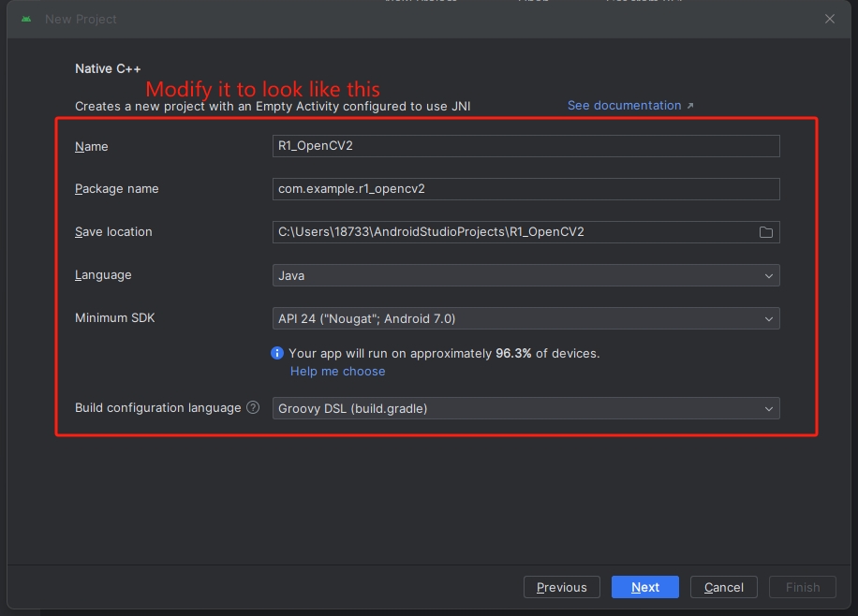Open the Minimum SDK dropdown
The width and height of the screenshot is (858, 616).
tap(525, 318)
